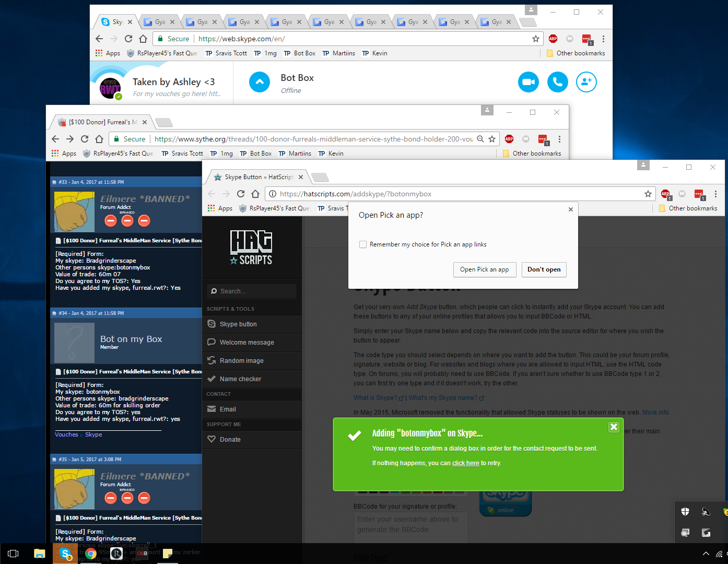Open Martiins bookmark in the Skype window
The image size is (728, 564).
coord(338,53)
